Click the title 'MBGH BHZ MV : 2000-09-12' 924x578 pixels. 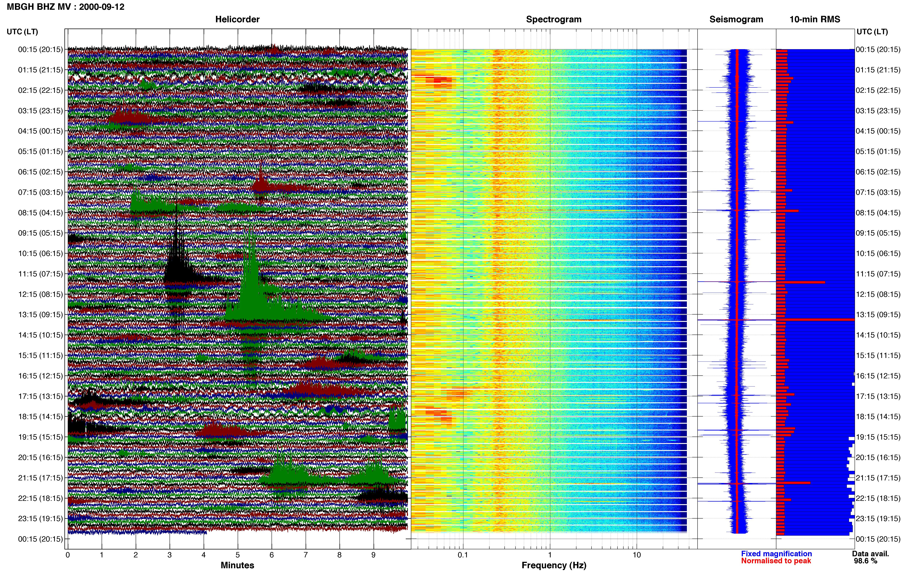[x=65, y=7]
